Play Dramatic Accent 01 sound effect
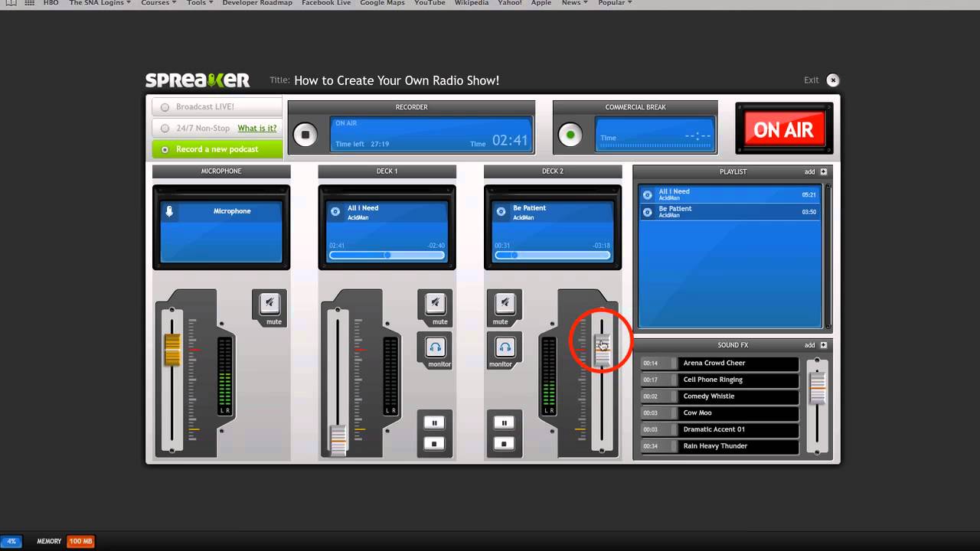Screen dimensions: 980x551 (720, 429)
